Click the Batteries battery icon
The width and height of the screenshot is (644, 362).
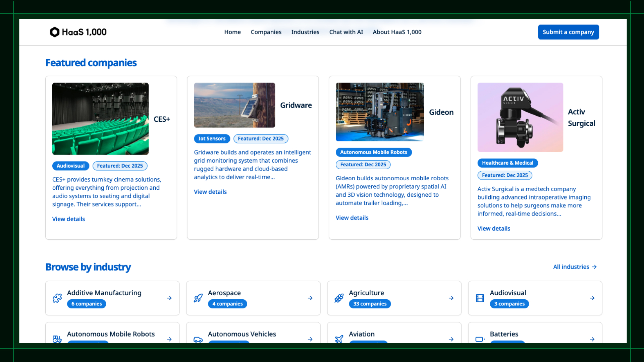tap(480, 339)
